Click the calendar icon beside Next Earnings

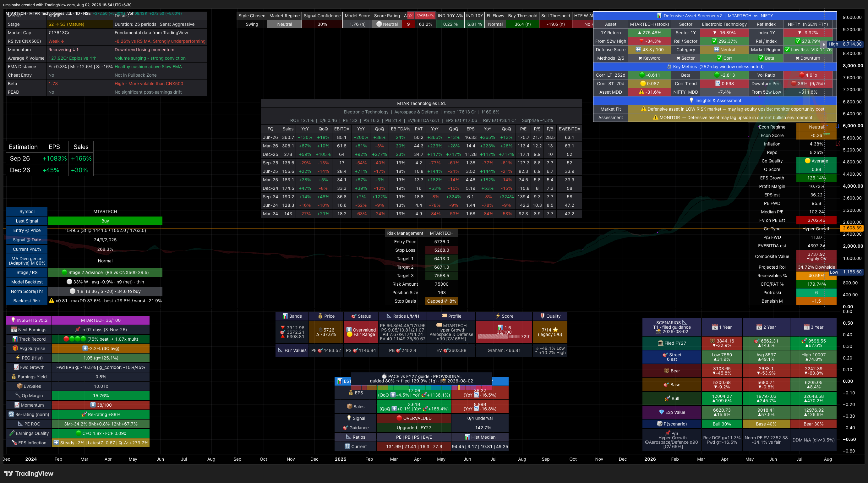(x=14, y=330)
